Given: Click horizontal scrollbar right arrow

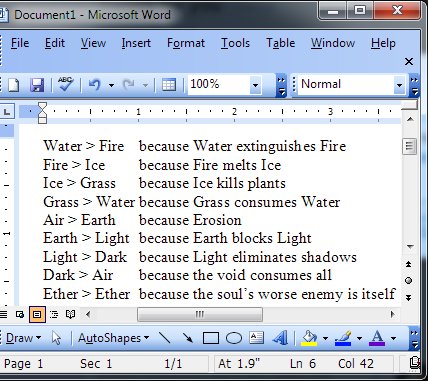Looking at the screenshot, I should (392, 314).
